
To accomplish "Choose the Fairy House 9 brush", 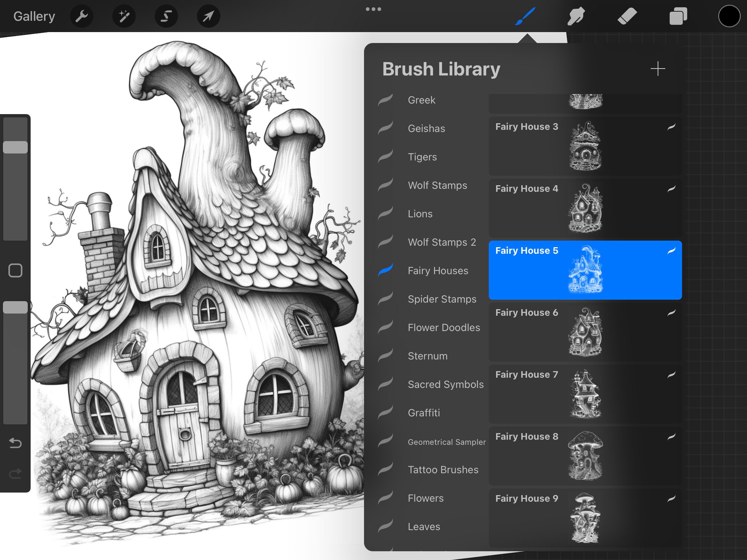I will [x=585, y=518].
